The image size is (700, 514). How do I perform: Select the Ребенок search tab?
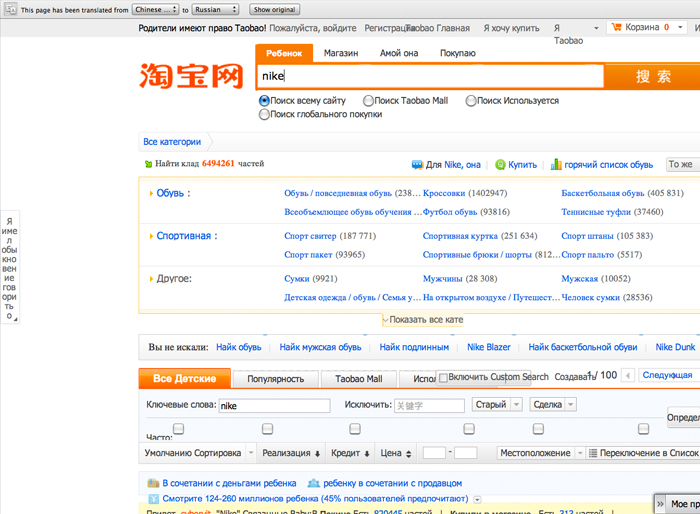(x=284, y=53)
